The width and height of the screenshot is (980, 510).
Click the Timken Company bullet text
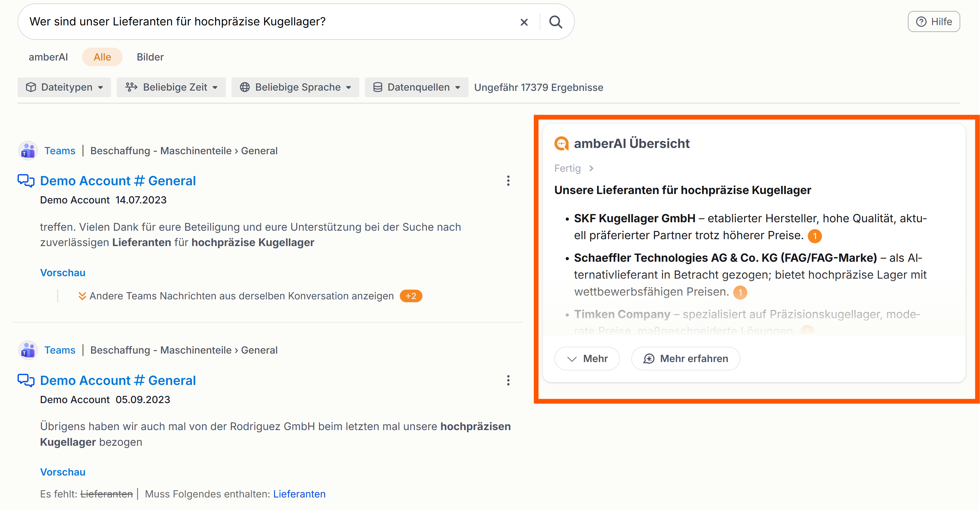point(747,322)
